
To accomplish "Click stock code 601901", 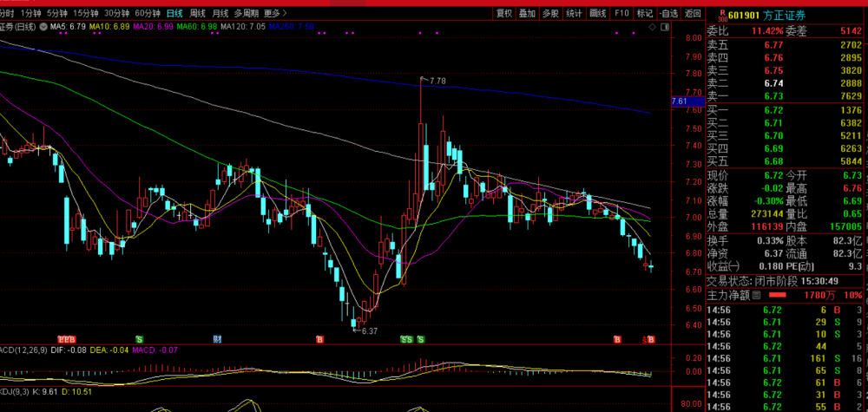I will 744,16.
